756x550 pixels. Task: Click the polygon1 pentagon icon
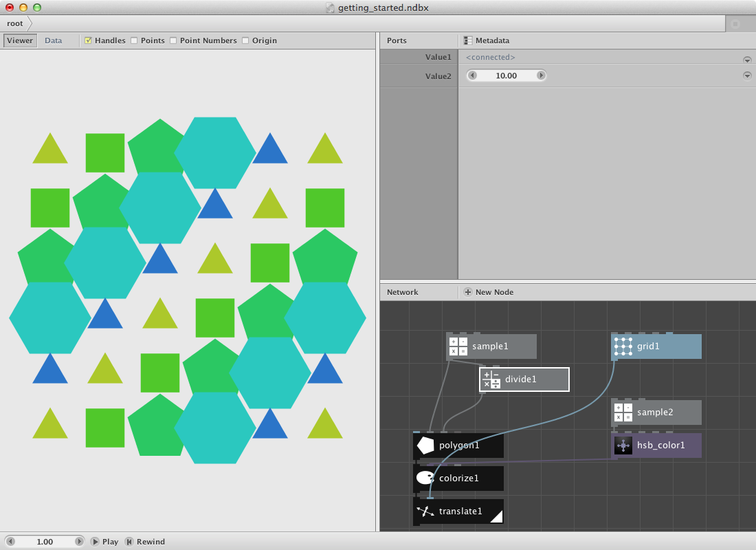coord(425,445)
